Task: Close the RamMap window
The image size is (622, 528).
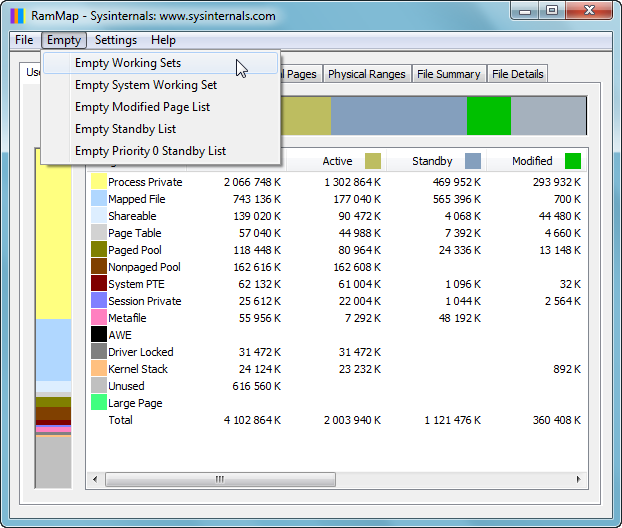Action: click(x=589, y=11)
